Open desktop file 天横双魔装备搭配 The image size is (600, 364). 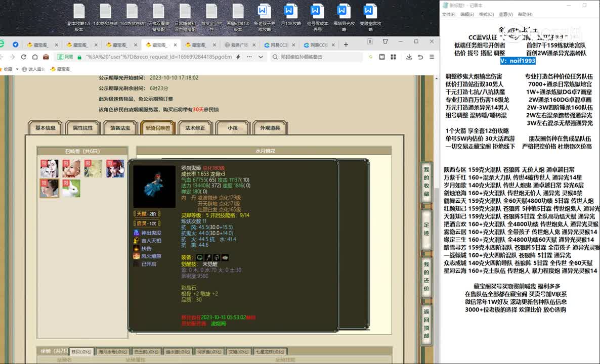pyautogui.click(x=158, y=18)
